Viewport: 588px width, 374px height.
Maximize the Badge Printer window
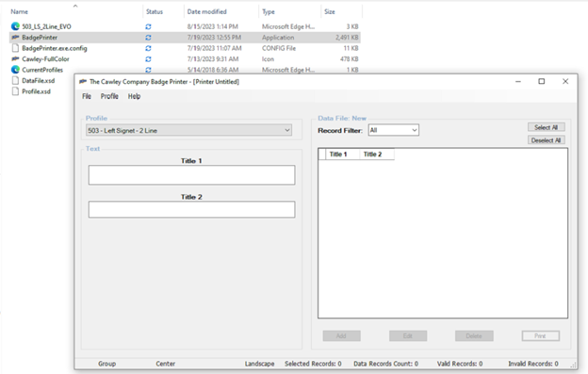pyautogui.click(x=542, y=81)
